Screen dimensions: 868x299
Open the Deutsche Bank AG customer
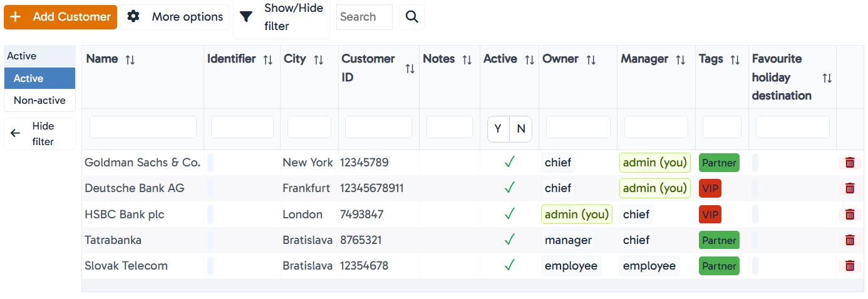(x=135, y=188)
